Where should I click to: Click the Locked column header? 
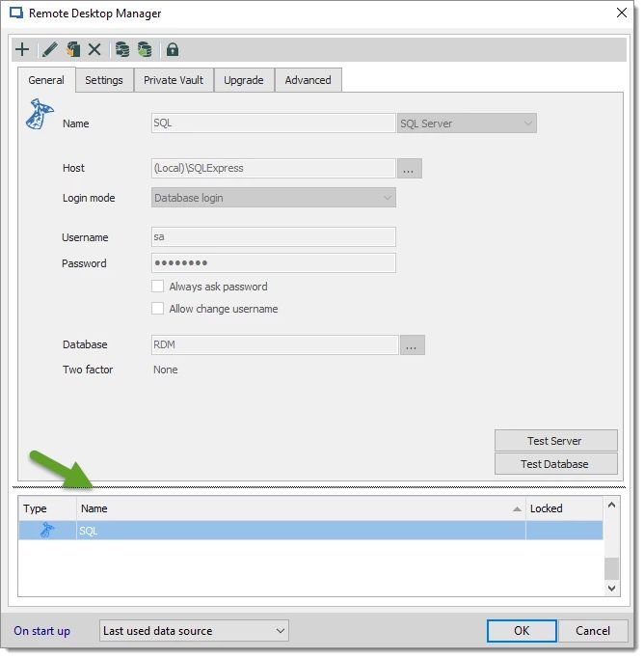(566, 510)
